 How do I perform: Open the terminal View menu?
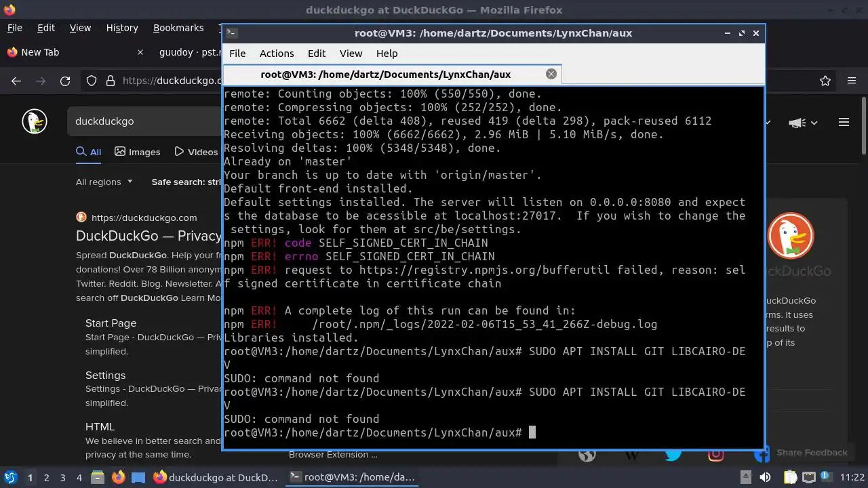(351, 54)
